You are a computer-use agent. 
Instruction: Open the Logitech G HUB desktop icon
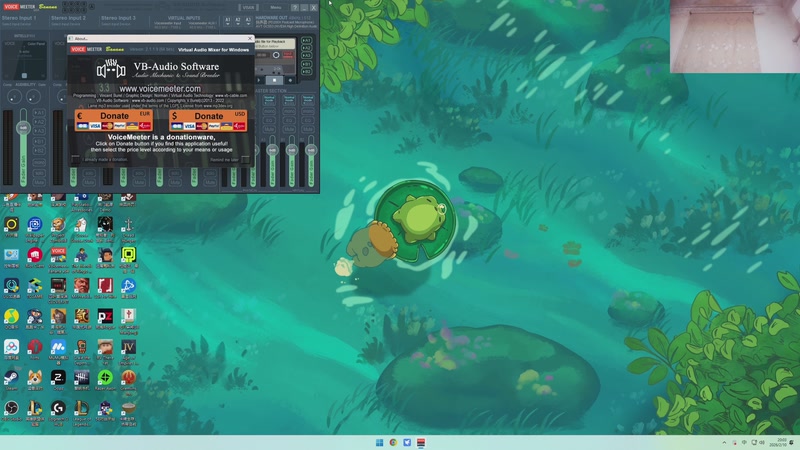pos(58,408)
